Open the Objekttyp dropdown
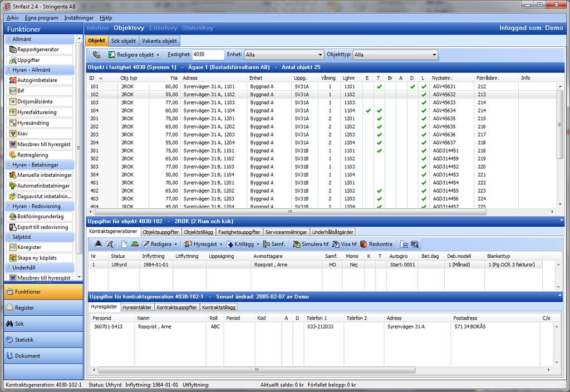This screenshot has height=392, width=570. pyautogui.click(x=395, y=55)
